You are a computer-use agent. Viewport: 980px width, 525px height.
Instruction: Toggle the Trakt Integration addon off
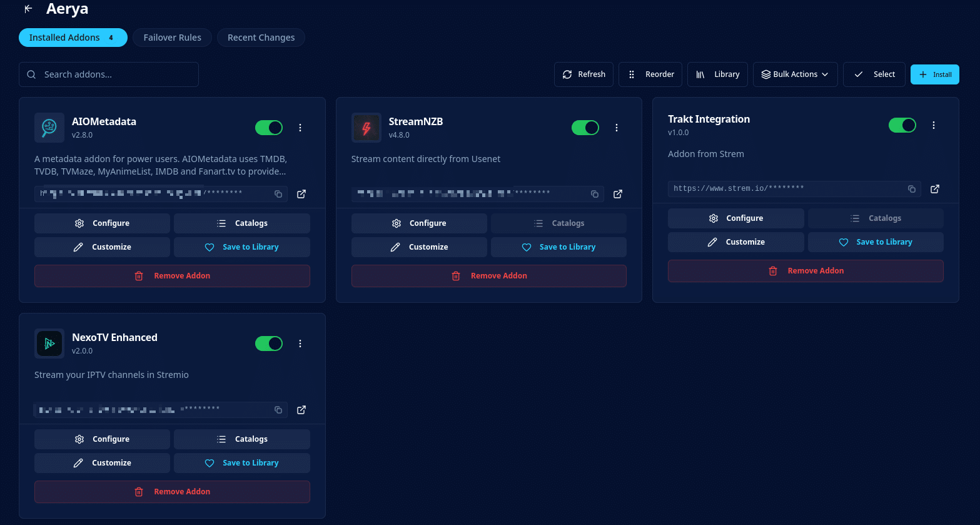902,125
